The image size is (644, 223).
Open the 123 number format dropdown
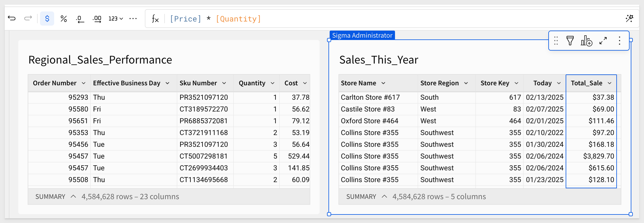click(116, 19)
